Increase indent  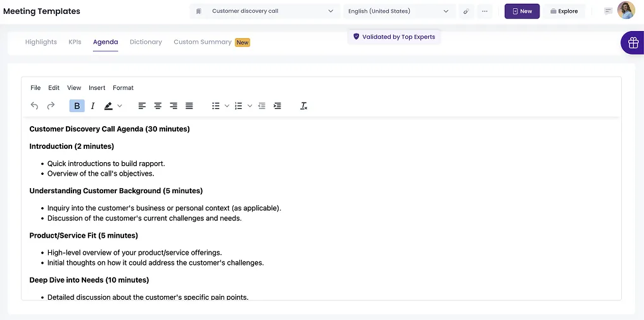(277, 106)
